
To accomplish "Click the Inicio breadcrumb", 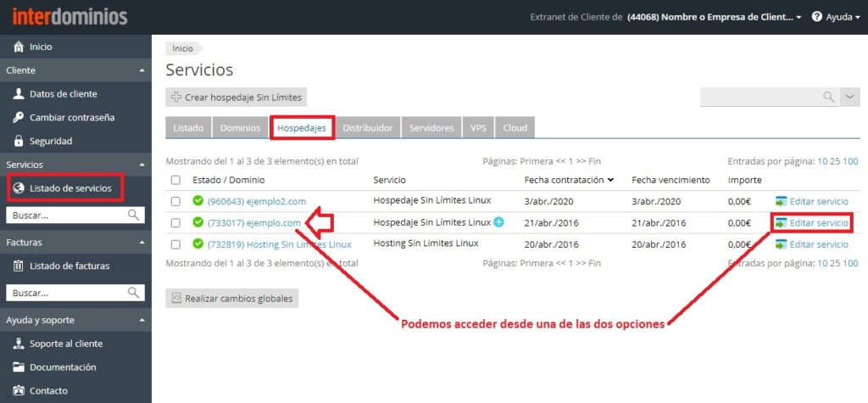I will tap(183, 48).
